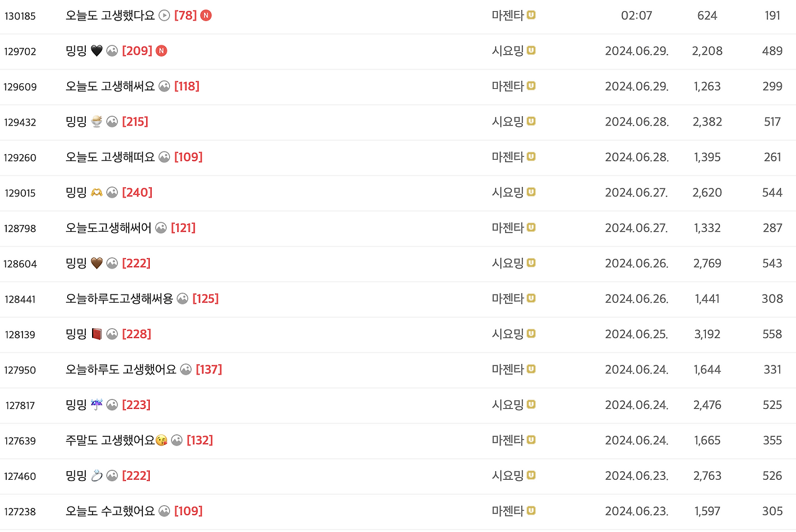Open post 오늘도 수고했어요
The image size is (796, 532).
point(110,511)
